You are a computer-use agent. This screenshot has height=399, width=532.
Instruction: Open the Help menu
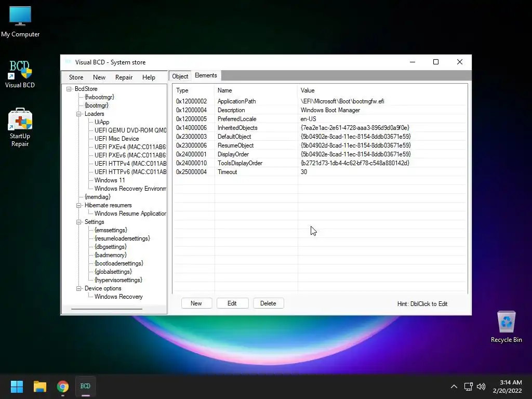pos(149,77)
